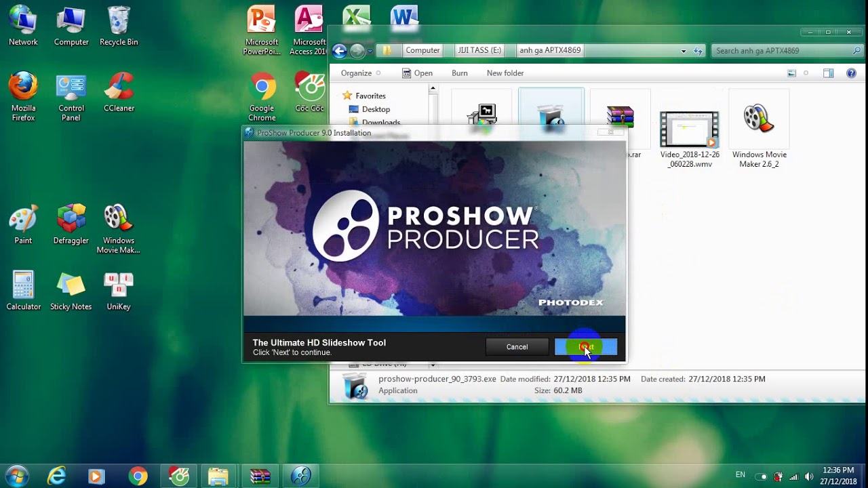Expand the address bar history dropdown

tap(683, 51)
